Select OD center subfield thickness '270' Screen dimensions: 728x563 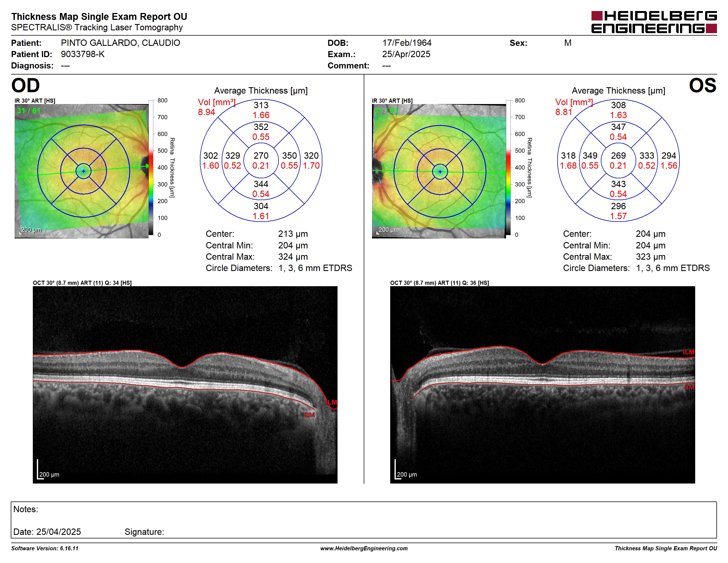click(261, 156)
